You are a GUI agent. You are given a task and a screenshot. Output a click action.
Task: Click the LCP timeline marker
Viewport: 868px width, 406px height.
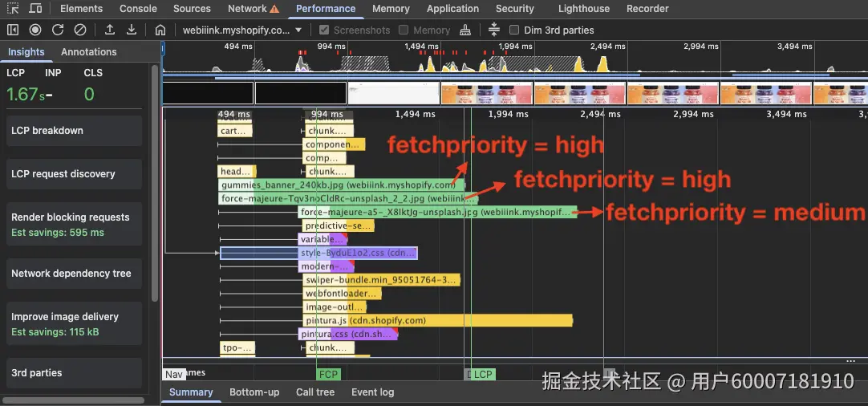click(x=483, y=375)
